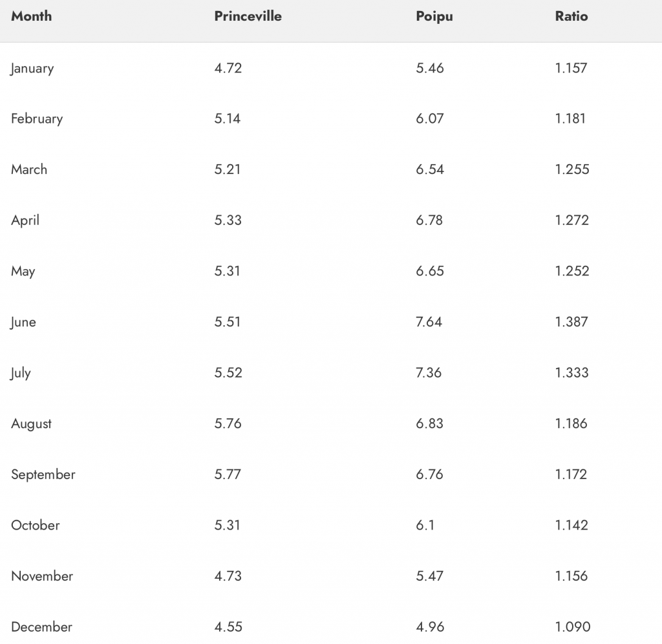Click the August ratio value 1.186
The image size is (662, 644).
(571, 423)
